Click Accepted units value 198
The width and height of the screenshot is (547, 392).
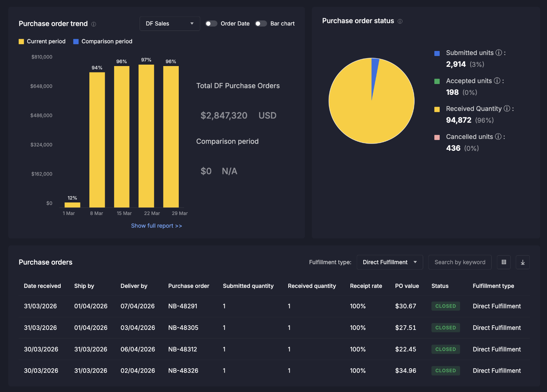tap(452, 92)
